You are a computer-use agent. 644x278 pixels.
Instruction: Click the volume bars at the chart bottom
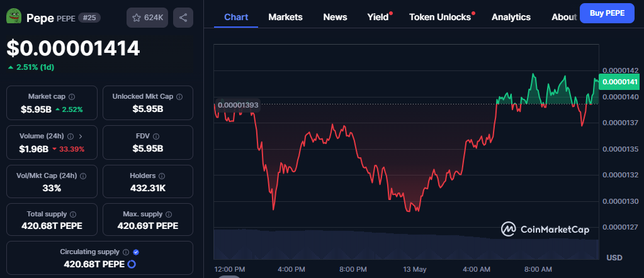point(406,244)
